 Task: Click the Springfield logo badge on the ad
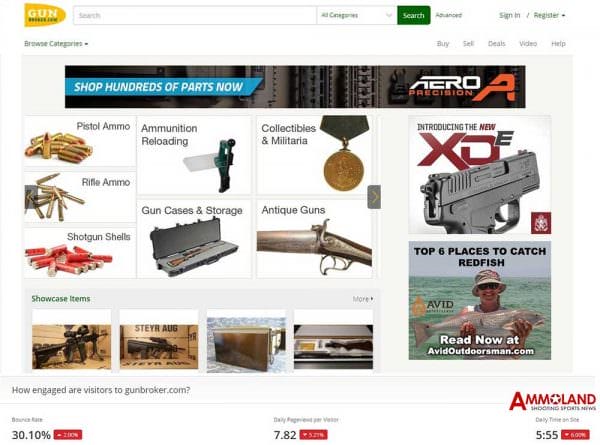pyautogui.click(x=541, y=223)
